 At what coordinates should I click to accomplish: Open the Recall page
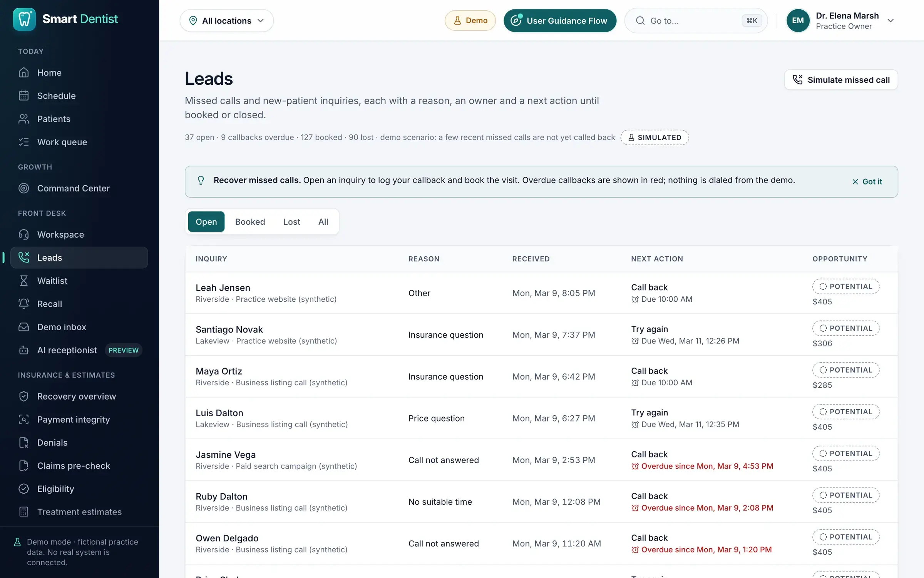point(79,304)
